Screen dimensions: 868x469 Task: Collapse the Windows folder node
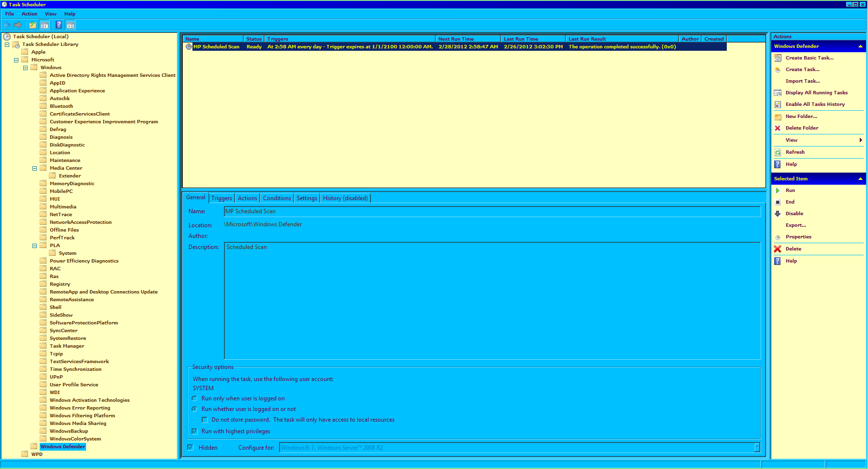tap(25, 68)
